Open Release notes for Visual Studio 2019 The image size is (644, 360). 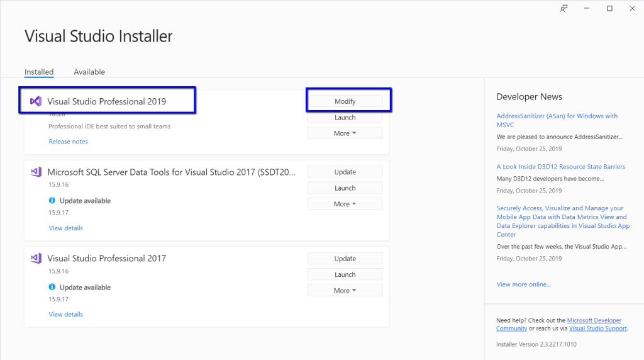[x=69, y=142]
